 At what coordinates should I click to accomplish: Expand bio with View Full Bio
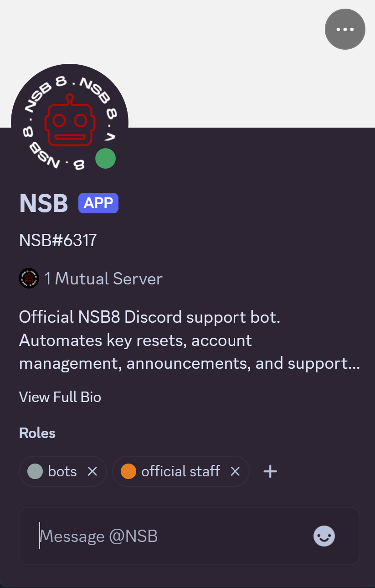coord(60,397)
